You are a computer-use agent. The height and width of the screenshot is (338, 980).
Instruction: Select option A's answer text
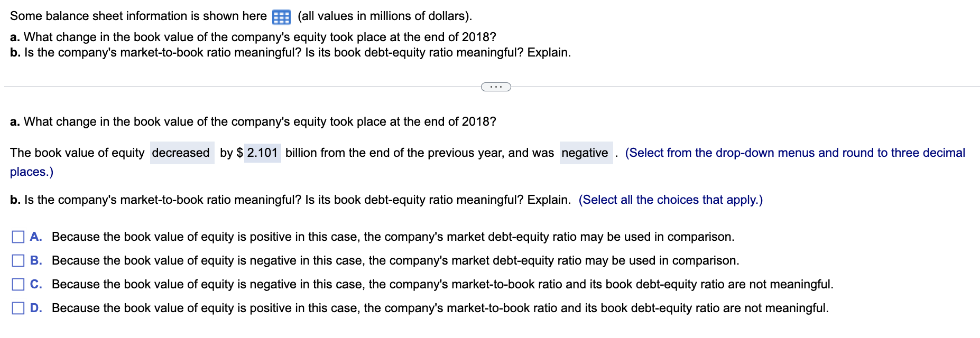coord(393,237)
